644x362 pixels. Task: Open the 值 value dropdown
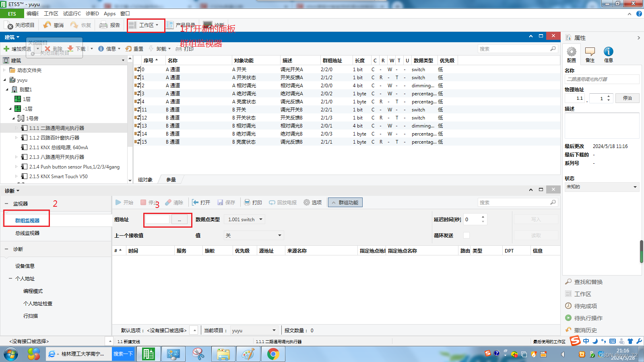pyautogui.click(x=254, y=235)
